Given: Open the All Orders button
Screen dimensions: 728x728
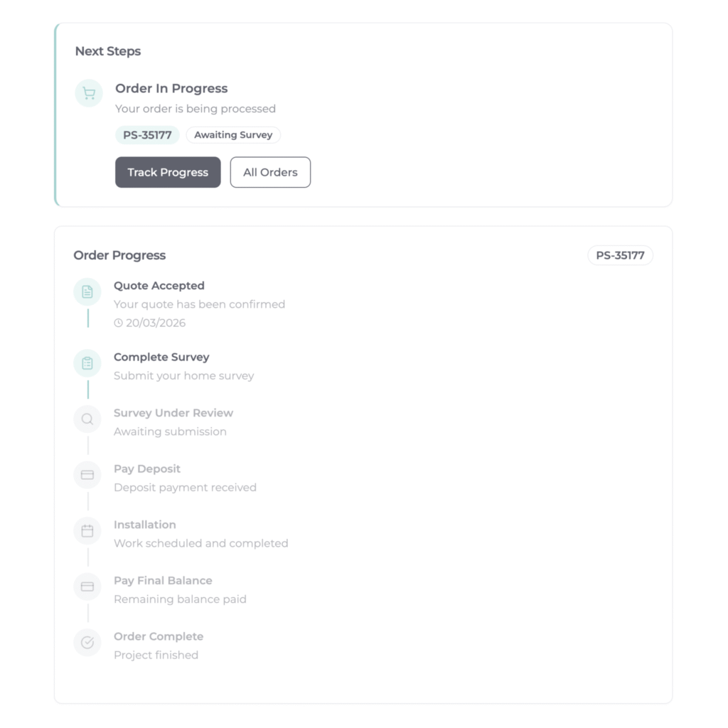Looking at the screenshot, I should point(270,172).
